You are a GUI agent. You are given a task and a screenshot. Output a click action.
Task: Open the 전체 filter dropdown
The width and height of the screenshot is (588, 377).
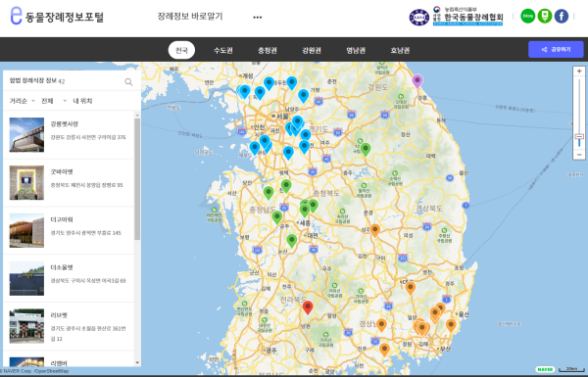click(54, 101)
